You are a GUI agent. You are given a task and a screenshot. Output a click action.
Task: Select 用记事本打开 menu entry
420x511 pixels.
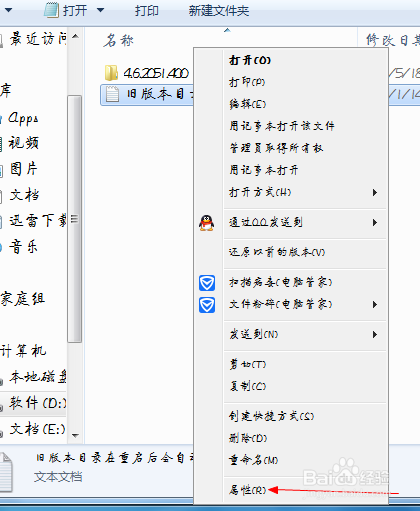click(264, 170)
